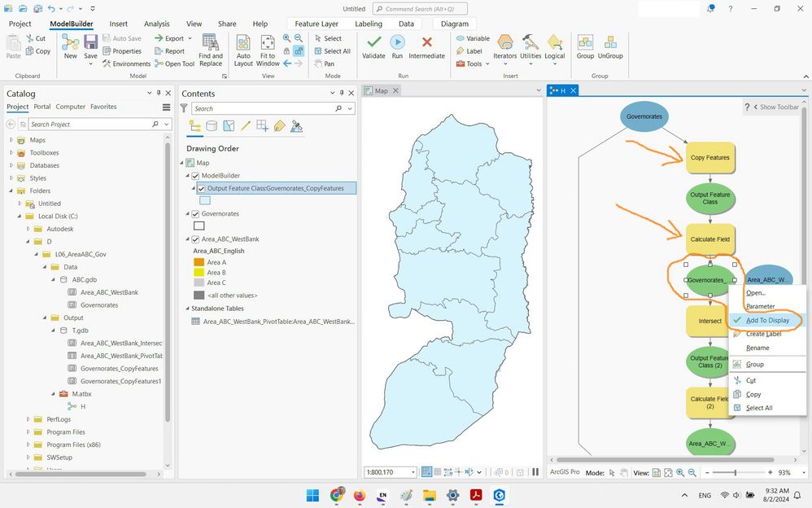Toggle Governorates layer visibility checkbox
The height and width of the screenshot is (508, 812).
pyautogui.click(x=195, y=214)
